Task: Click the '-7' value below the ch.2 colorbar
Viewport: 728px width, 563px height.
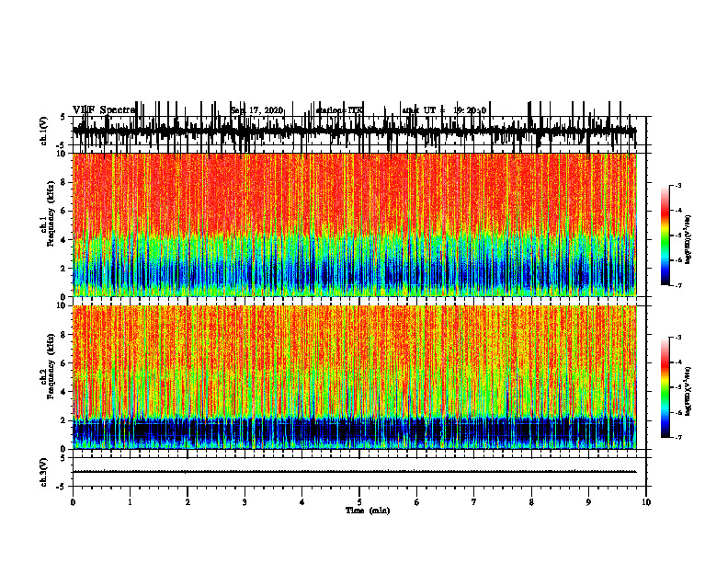Action: 677,437
